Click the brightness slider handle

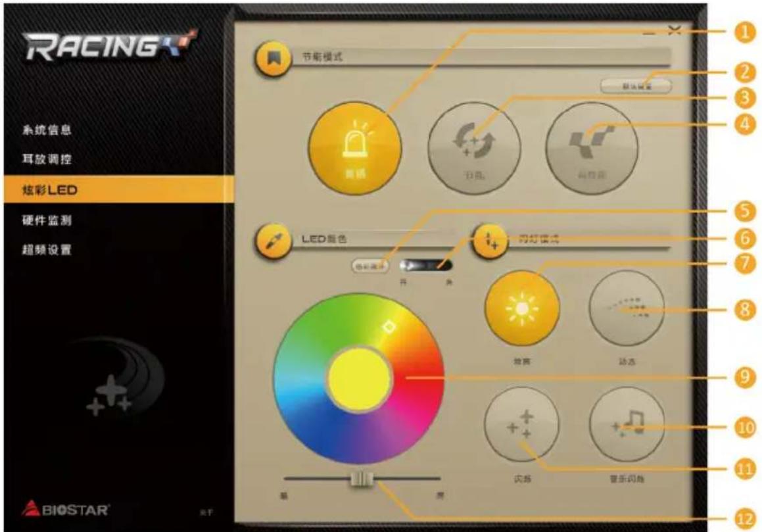362,479
